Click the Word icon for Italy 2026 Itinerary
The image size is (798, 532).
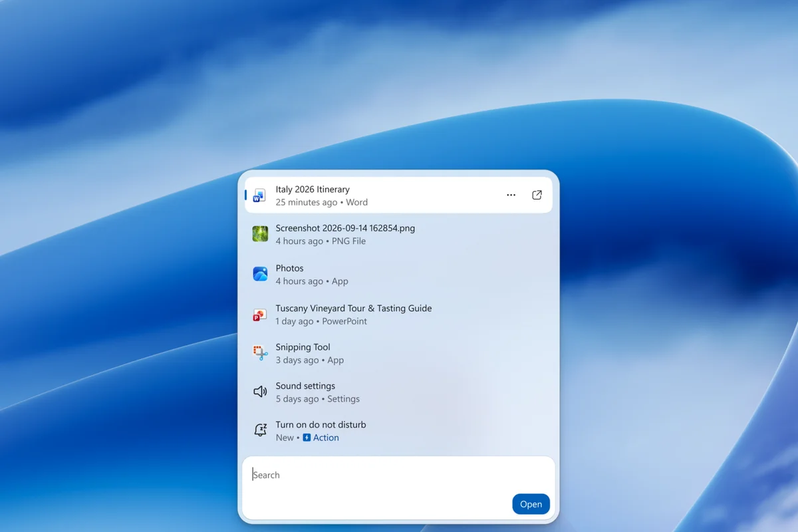(x=259, y=196)
